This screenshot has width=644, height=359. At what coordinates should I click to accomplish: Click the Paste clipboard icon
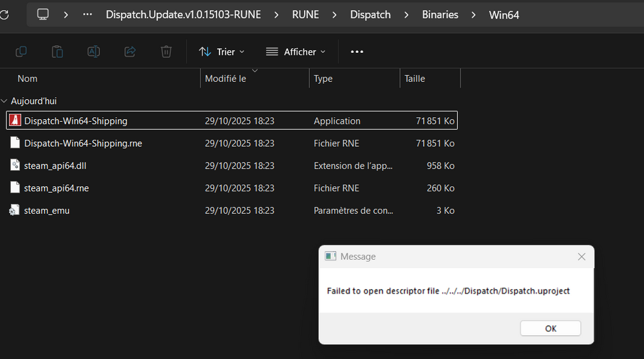click(x=57, y=52)
